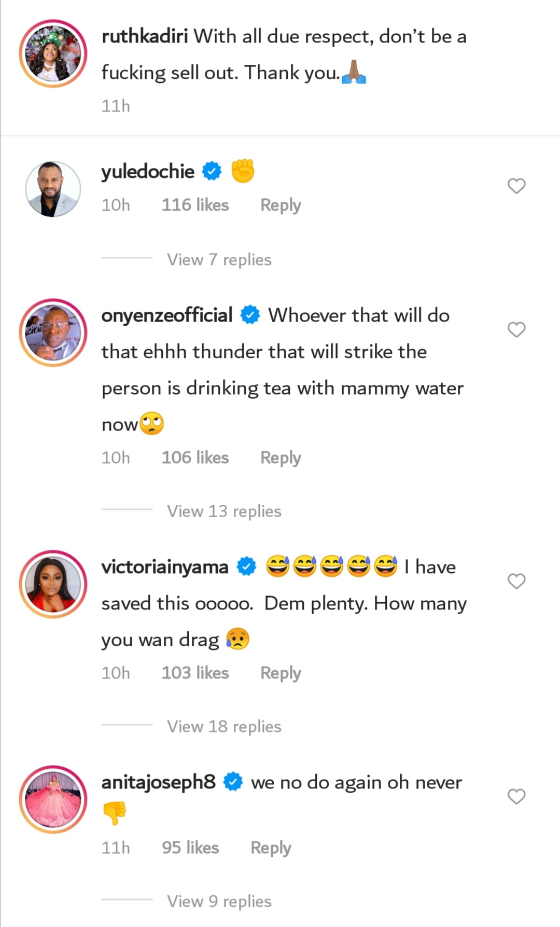Like yuledochie's comment with the heart
Screen dimensions: 560x927
coord(516,186)
